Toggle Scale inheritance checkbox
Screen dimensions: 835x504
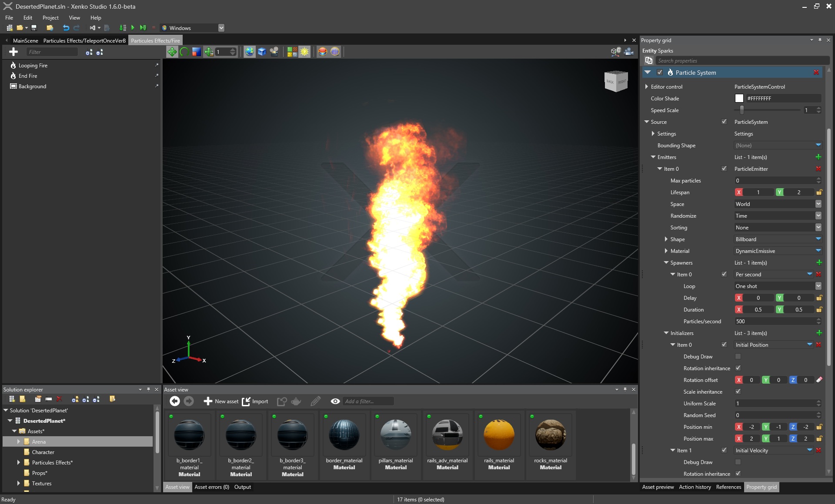click(x=738, y=391)
